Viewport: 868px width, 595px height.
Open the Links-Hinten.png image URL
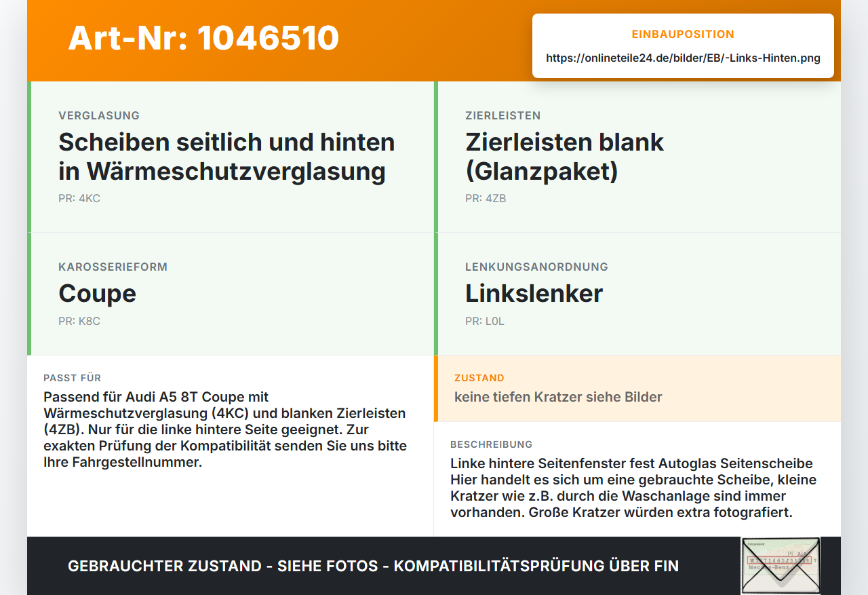tap(683, 58)
